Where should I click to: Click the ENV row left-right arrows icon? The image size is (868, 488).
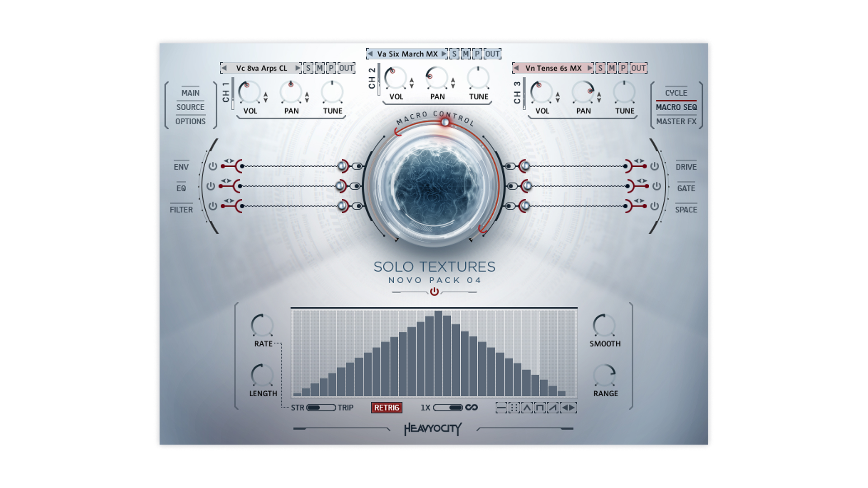(229, 161)
